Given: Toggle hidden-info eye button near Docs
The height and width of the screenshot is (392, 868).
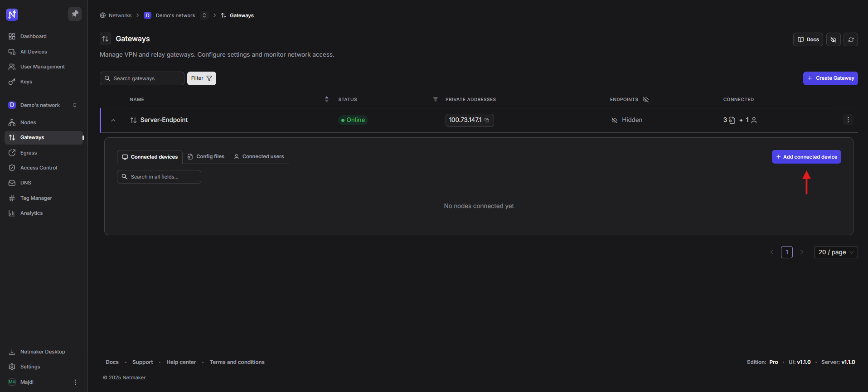Looking at the screenshot, I should pos(833,40).
